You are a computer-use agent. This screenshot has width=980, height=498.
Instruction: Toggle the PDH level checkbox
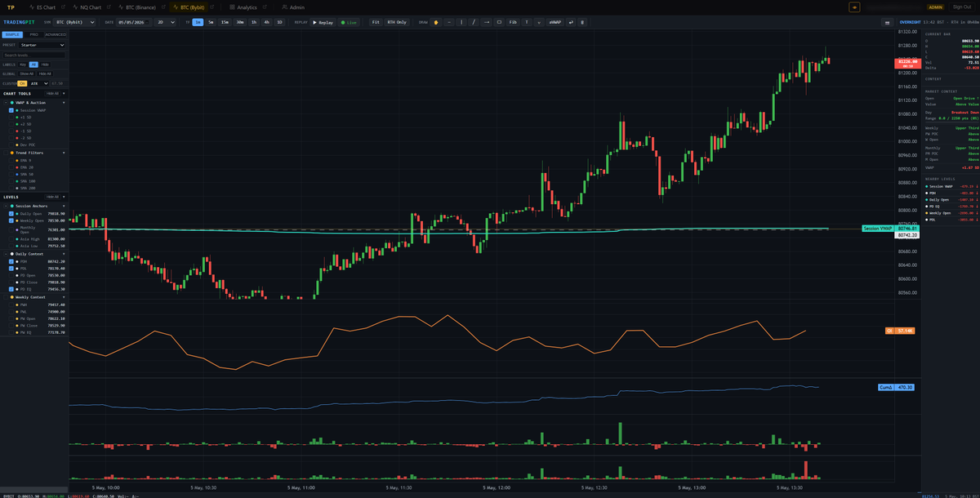(x=11, y=261)
